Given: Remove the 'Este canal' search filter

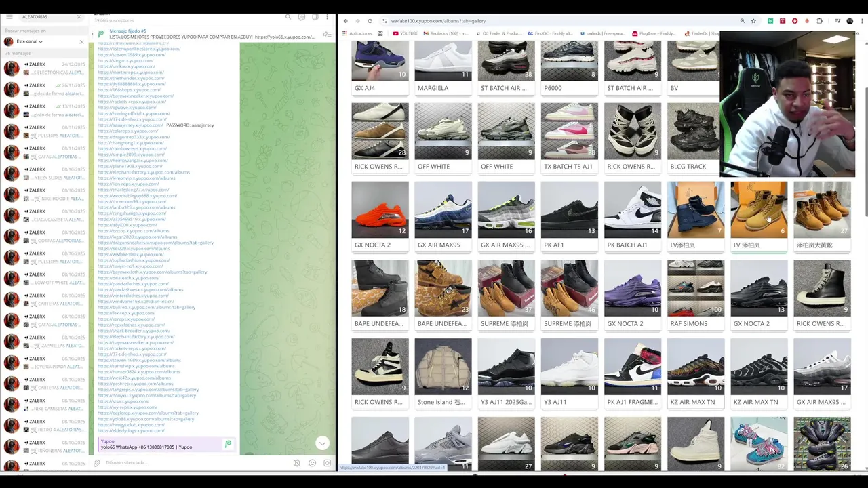Looking at the screenshot, I should tap(82, 41).
